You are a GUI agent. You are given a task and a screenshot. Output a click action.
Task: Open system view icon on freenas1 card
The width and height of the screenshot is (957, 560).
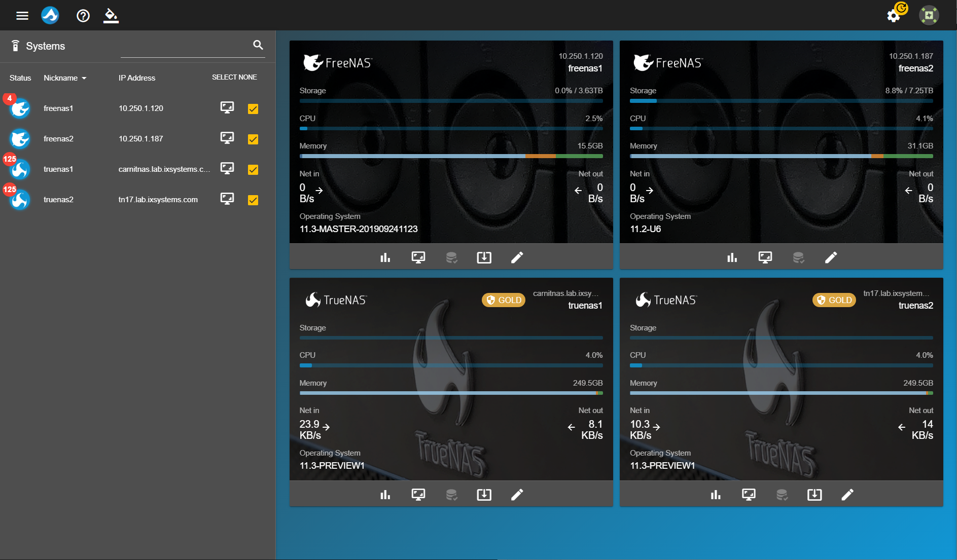click(418, 257)
